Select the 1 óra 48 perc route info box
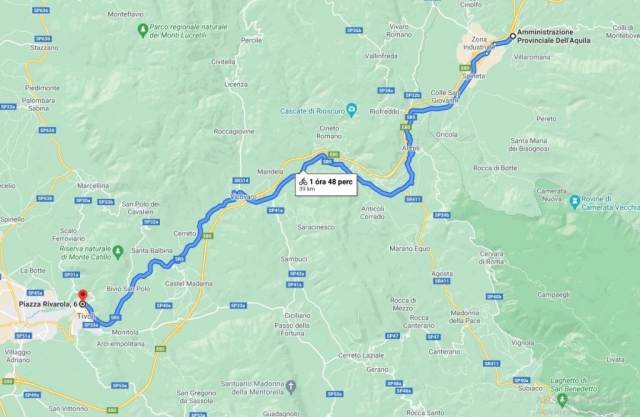 point(327,185)
